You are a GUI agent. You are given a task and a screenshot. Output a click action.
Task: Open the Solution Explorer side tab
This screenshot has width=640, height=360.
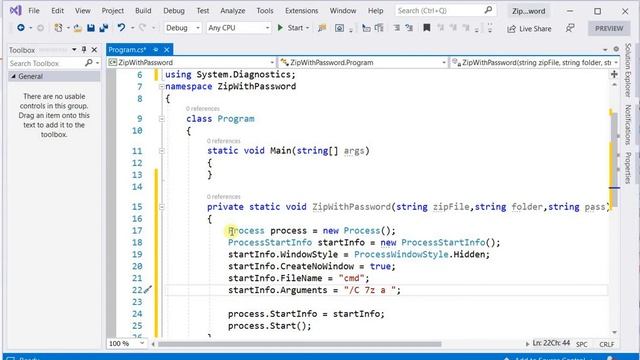point(628,70)
